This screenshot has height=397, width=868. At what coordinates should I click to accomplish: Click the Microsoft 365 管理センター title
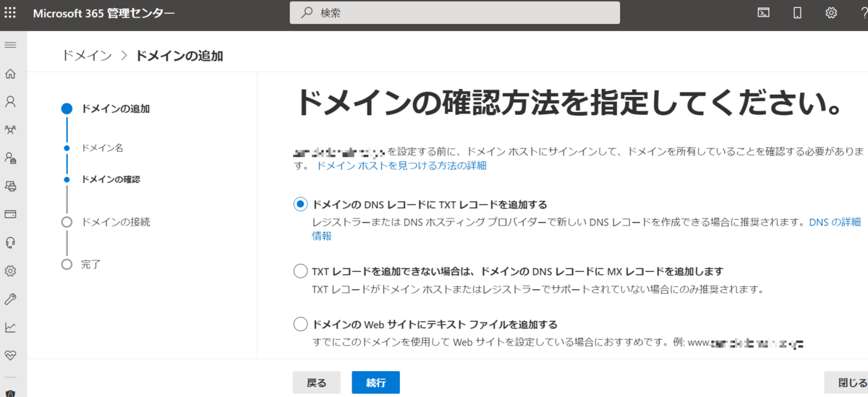[103, 13]
